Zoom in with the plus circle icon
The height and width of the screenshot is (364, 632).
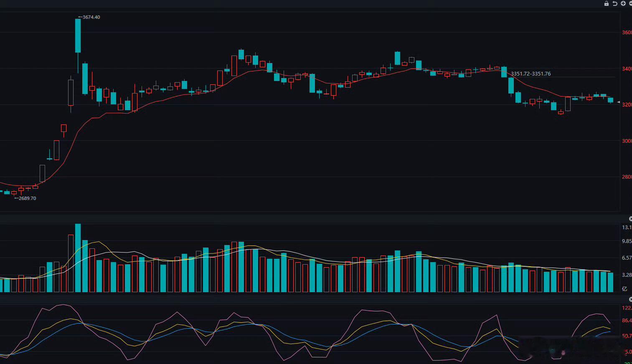[x=623, y=3]
